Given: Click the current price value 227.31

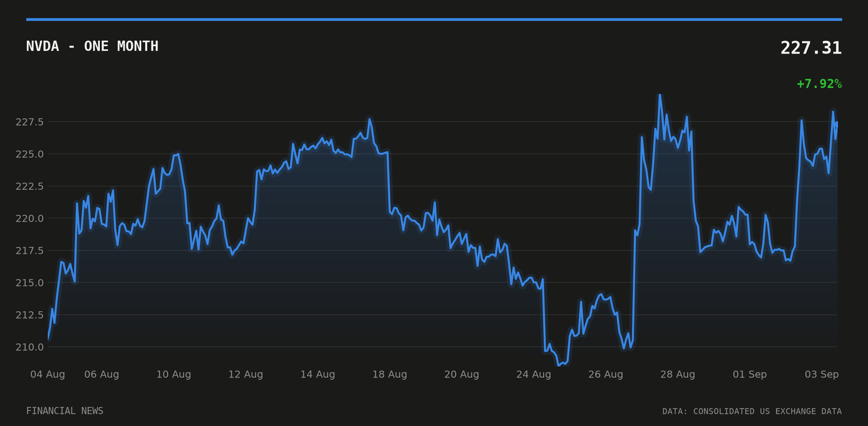Looking at the screenshot, I should point(811,48).
